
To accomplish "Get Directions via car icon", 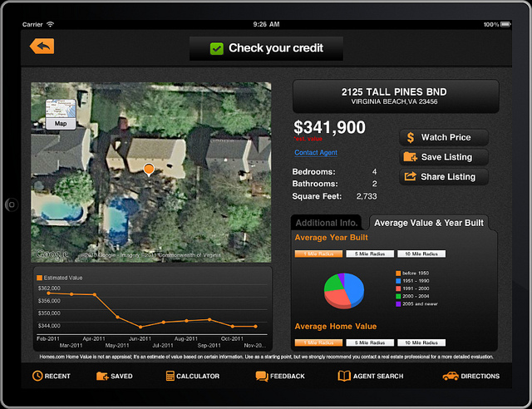I will click(450, 377).
